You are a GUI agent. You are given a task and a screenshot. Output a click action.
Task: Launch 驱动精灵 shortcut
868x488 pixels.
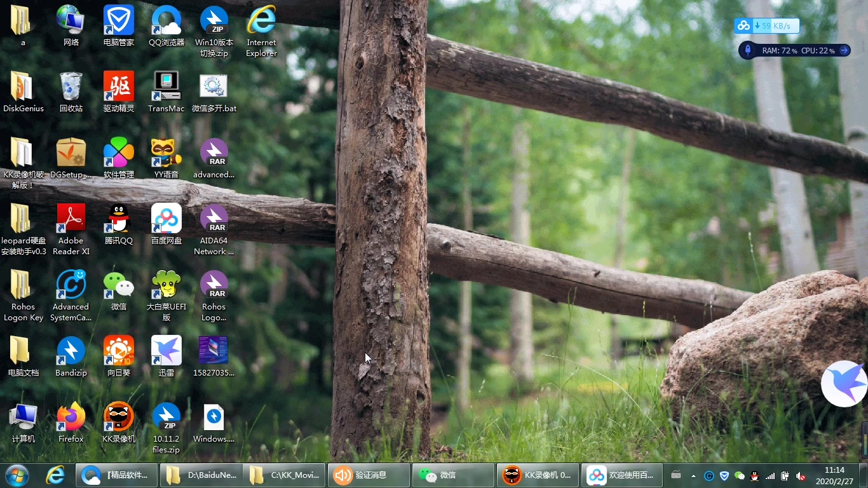(x=119, y=92)
